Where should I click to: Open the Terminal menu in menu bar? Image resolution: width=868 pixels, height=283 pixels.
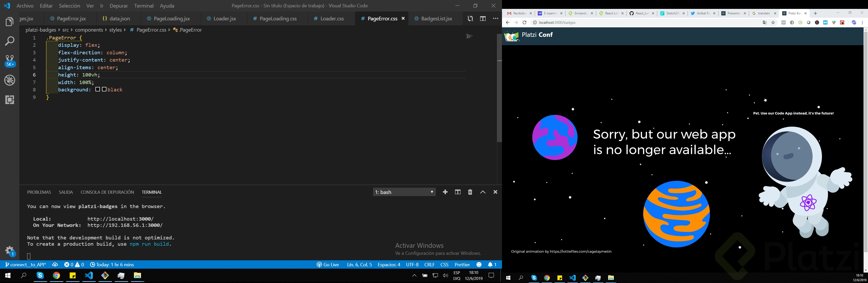point(144,6)
